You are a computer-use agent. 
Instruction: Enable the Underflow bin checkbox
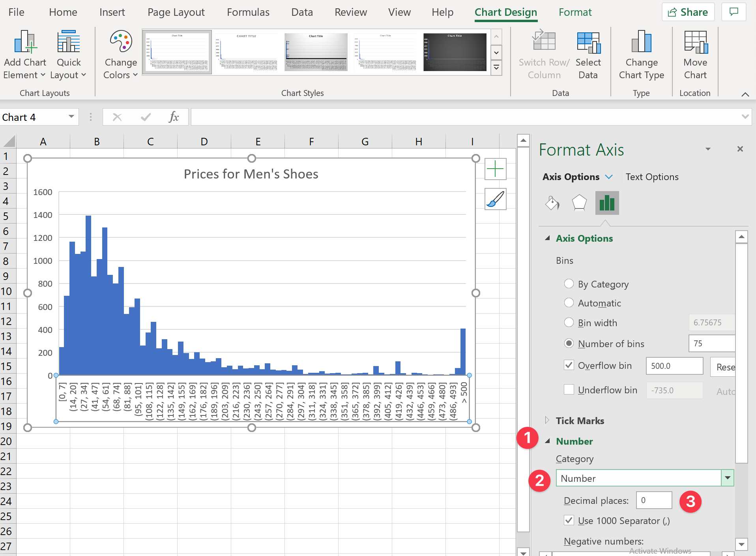coord(569,390)
